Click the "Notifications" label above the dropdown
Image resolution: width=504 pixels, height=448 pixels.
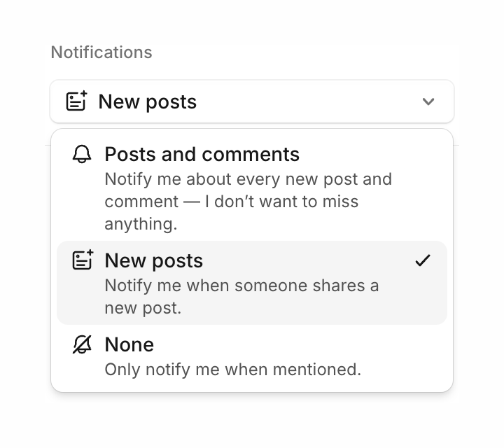(x=101, y=52)
